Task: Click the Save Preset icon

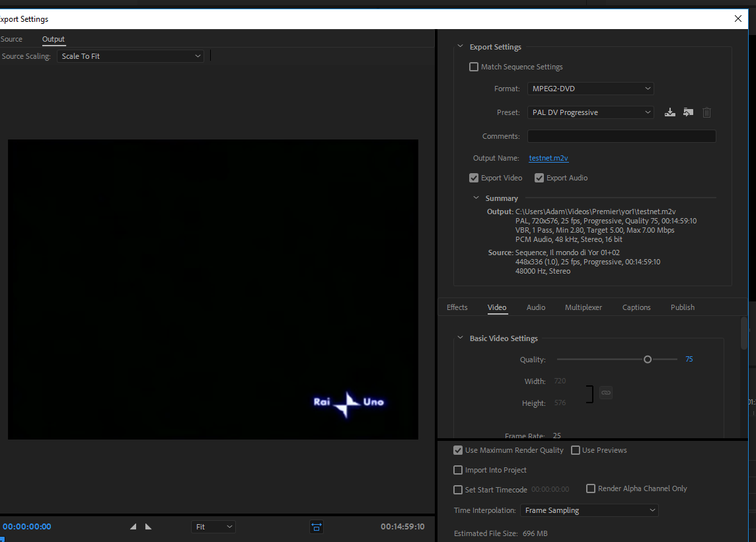Action: click(x=669, y=112)
